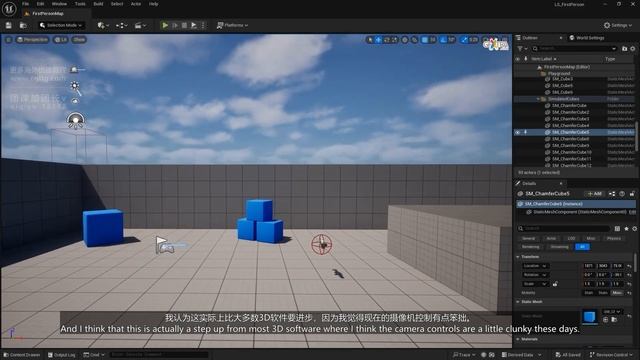
Task: Open the Help menu
Action: 153,4
